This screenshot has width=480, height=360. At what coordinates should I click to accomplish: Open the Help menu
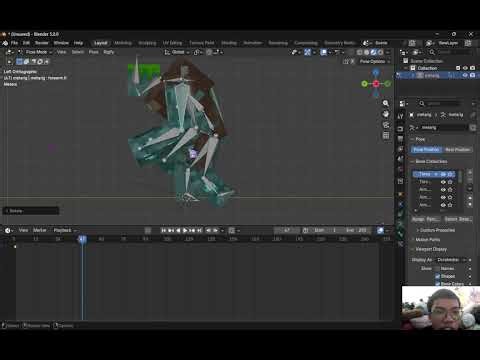[x=78, y=43]
